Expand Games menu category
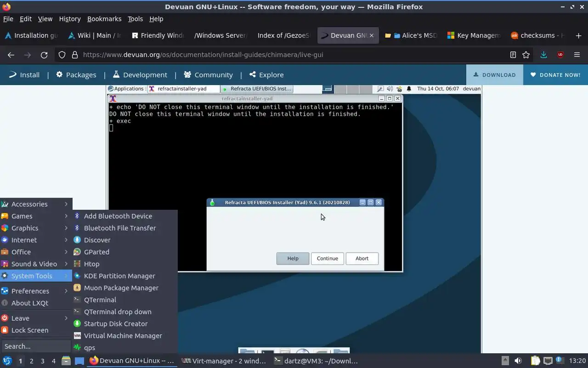The image size is (588, 368). (x=36, y=216)
